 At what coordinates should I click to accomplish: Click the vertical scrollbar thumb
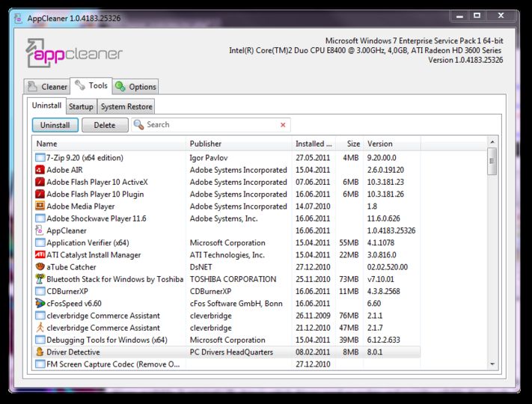click(x=492, y=161)
